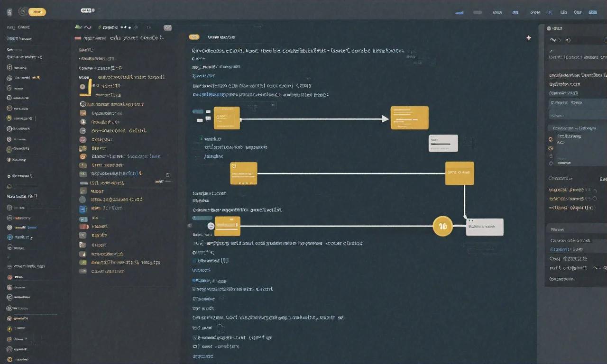This screenshot has width=607, height=364.
Task: Switch to the blue highlighted tab in the top bar
Action: click(x=459, y=13)
